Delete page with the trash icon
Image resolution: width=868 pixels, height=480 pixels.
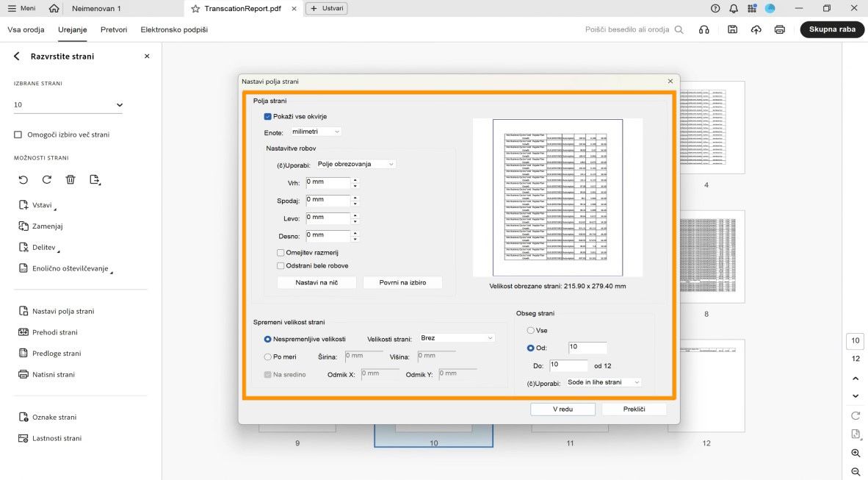pyautogui.click(x=70, y=179)
